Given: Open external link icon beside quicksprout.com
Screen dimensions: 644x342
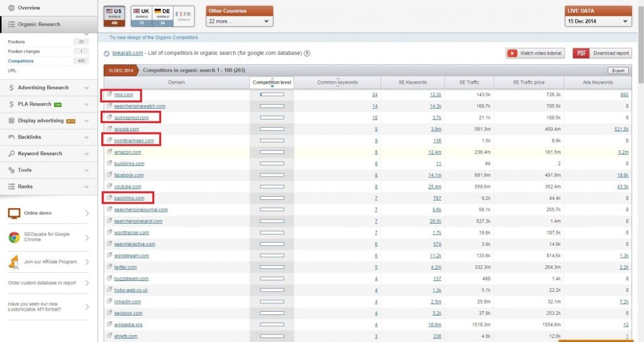Looking at the screenshot, I should (x=109, y=118).
